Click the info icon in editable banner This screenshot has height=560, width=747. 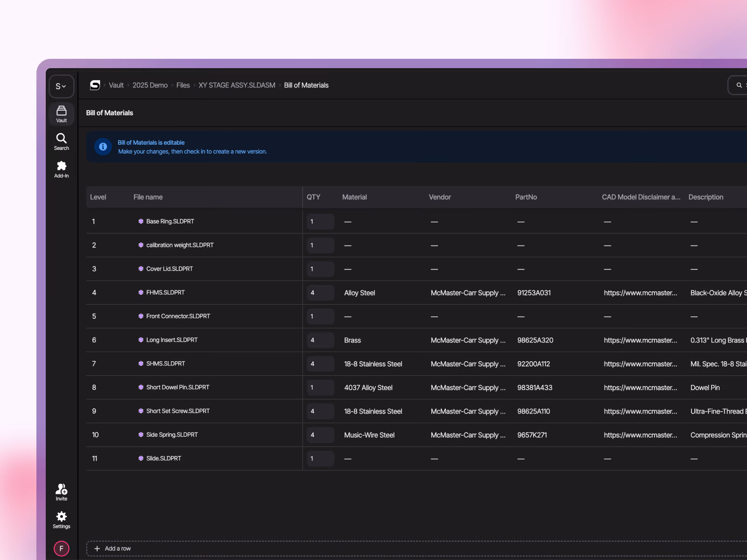(103, 147)
